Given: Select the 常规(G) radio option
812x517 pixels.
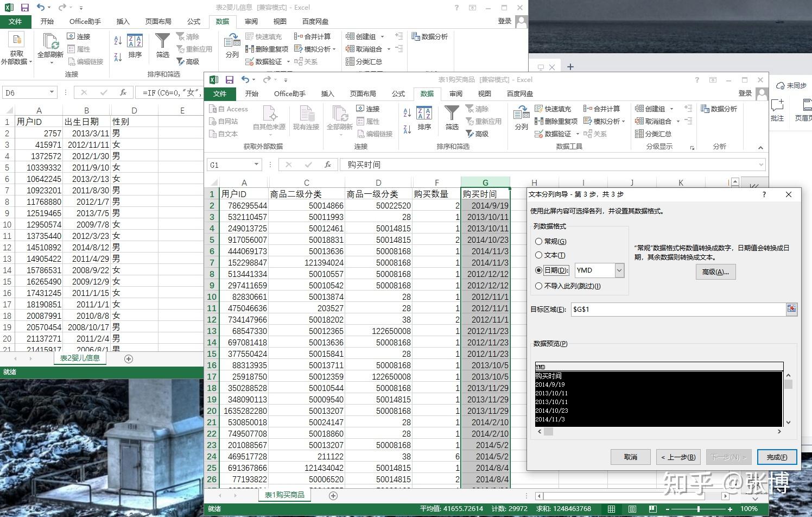Looking at the screenshot, I should 550,241.
